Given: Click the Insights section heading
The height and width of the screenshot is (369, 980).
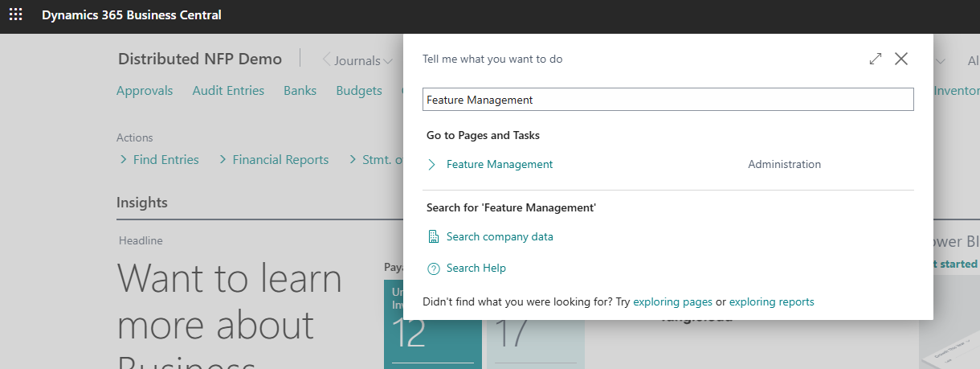Looking at the screenshot, I should click(142, 203).
